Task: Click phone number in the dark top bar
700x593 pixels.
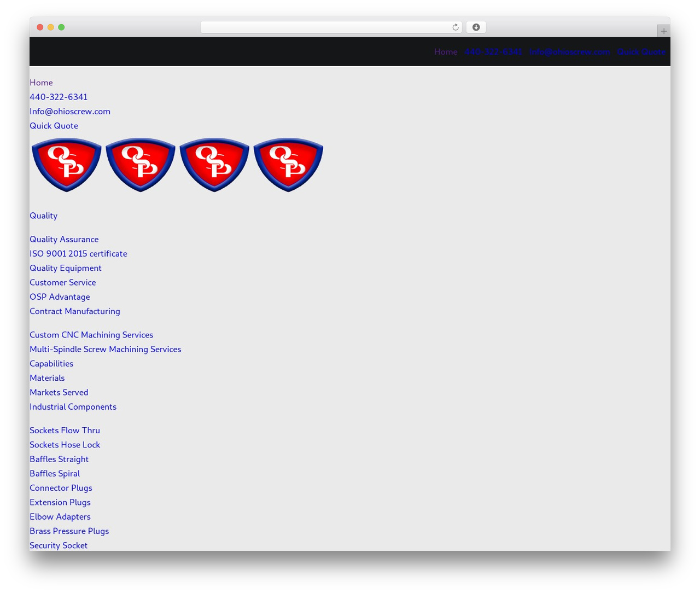Action: point(493,52)
